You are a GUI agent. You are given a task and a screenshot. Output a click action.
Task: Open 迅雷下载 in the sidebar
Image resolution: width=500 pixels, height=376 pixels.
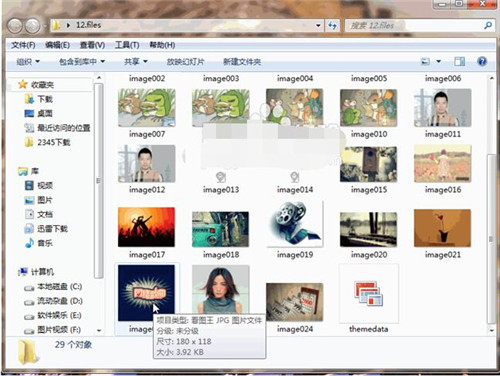pos(46,229)
